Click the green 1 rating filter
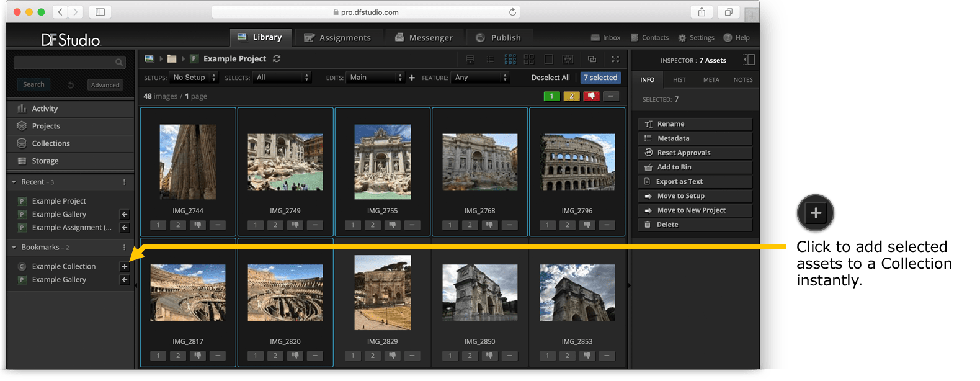 pyautogui.click(x=551, y=96)
